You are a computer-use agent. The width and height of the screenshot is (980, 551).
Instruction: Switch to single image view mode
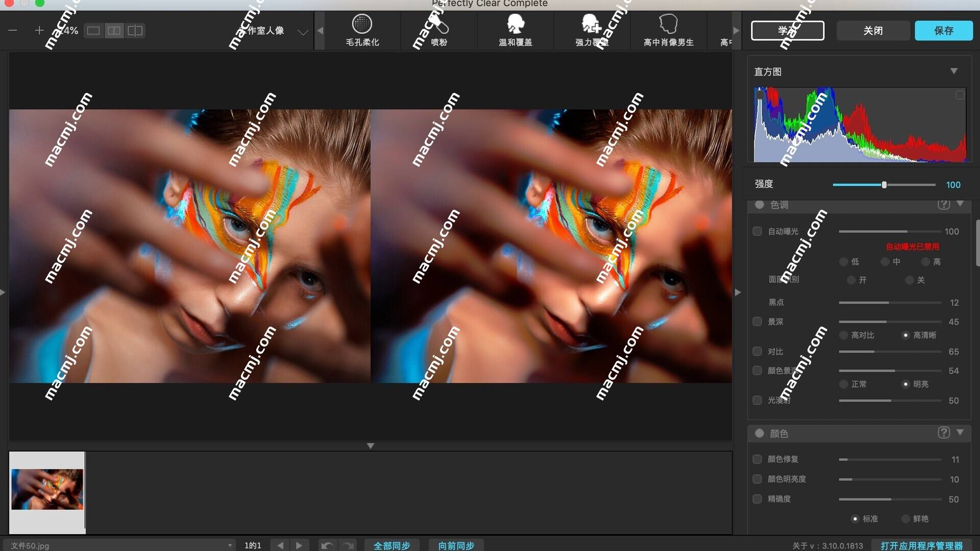coord(93,31)
